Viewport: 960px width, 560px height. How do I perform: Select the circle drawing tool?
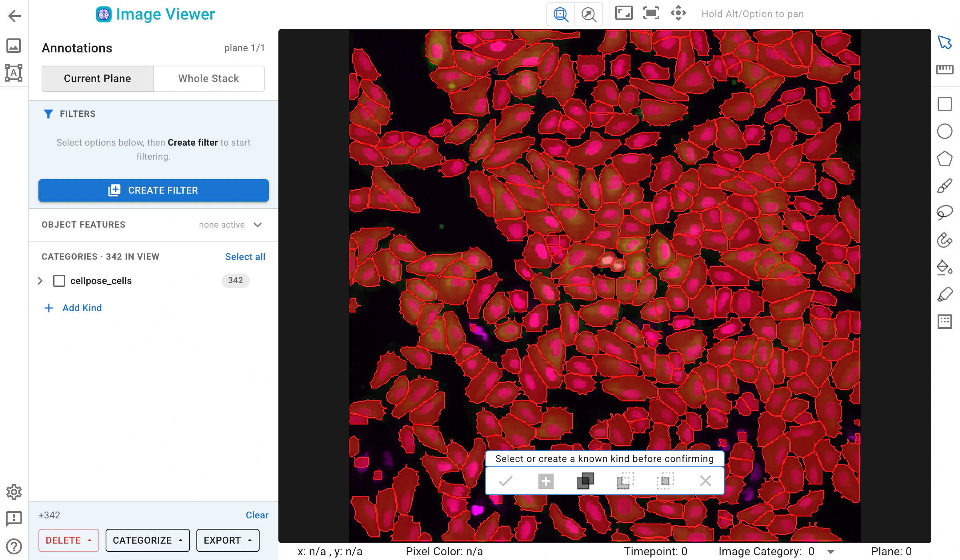coord(944,131)
